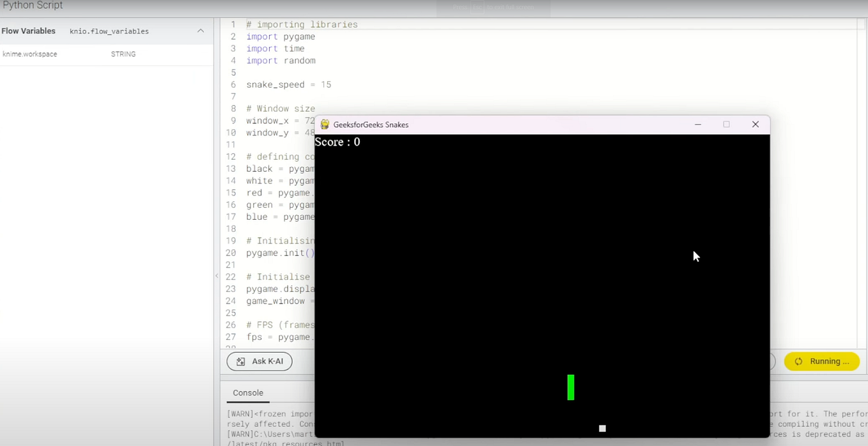Close the GeeksforGeeks Snakes game window
Viewport: 868px width, 446px height.
[x=755, y=124]
